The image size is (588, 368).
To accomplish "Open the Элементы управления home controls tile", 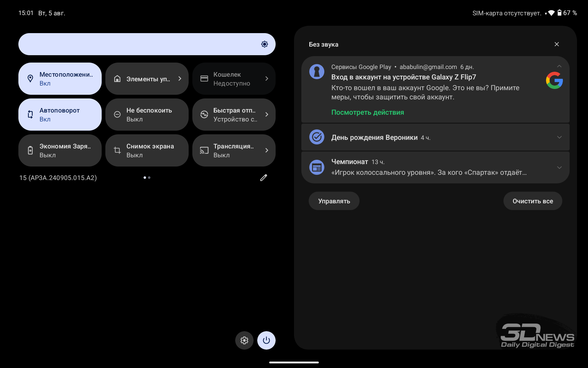I will point(147,79).
